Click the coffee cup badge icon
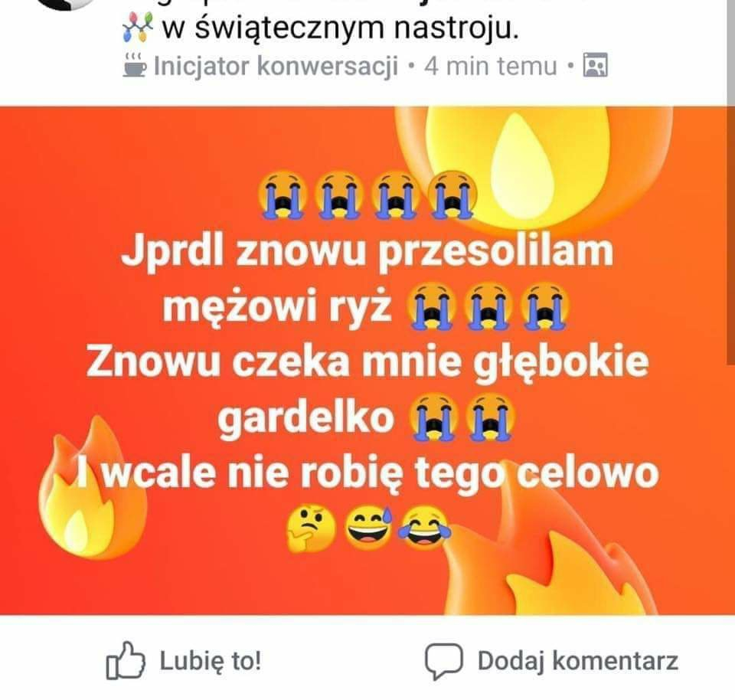Screen dimensions: 735x700 point(135,66)
